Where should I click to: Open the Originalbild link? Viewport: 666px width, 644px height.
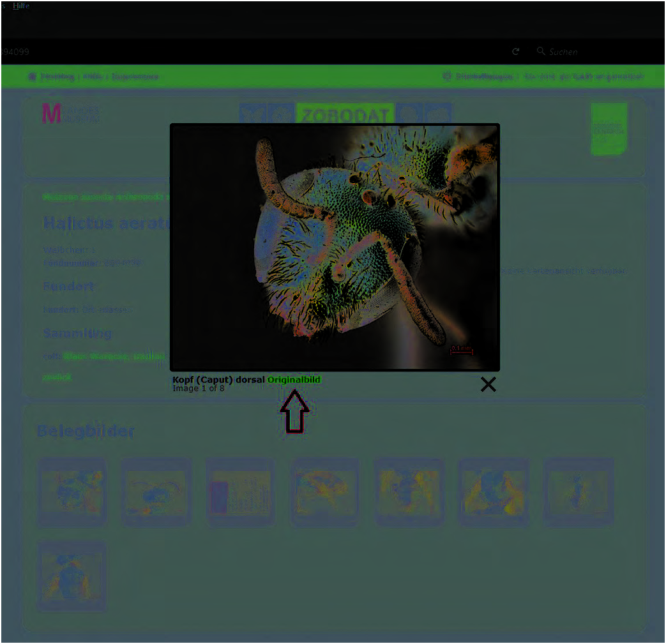coord(294,380)
